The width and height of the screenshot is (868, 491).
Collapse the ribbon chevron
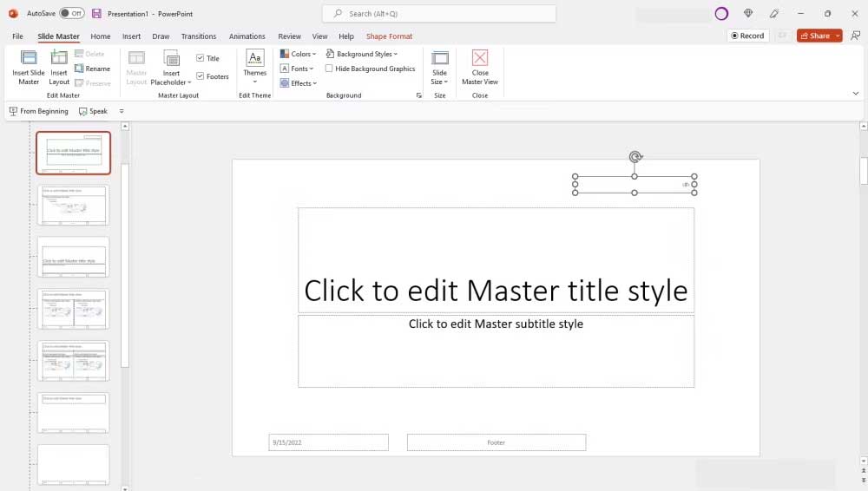[855, 94]
